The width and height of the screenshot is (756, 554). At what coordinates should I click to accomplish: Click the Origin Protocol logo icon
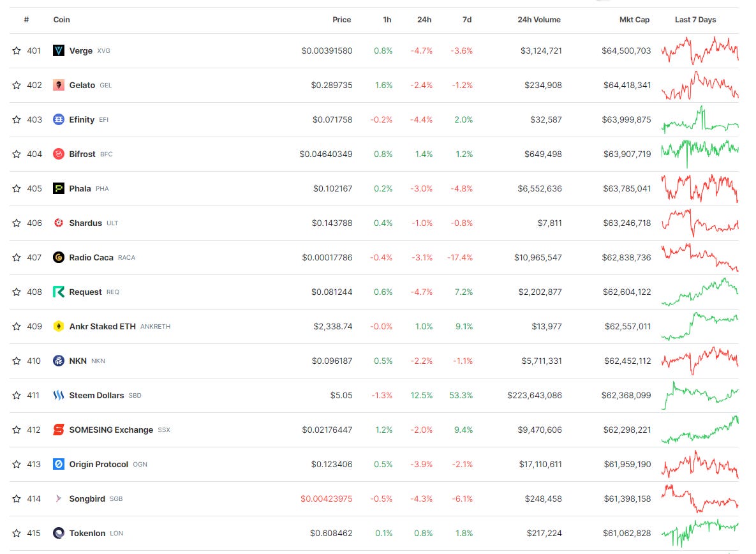point(58,464)
